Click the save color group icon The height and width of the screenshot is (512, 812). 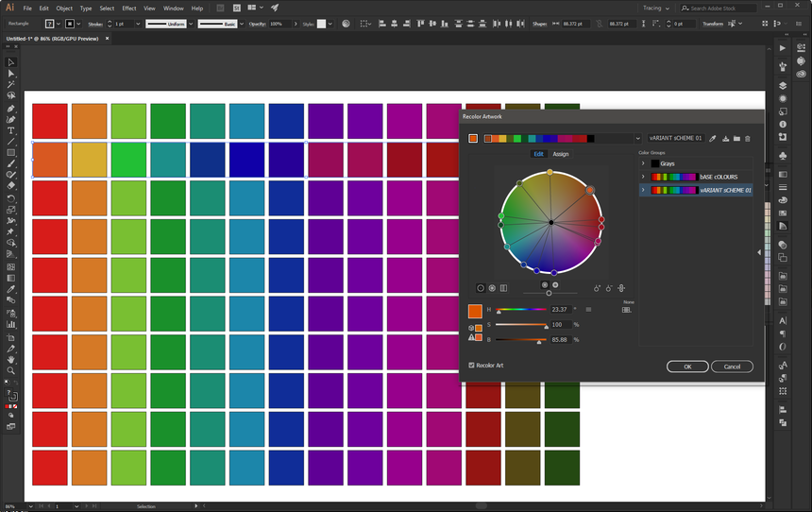click(725, 139)
